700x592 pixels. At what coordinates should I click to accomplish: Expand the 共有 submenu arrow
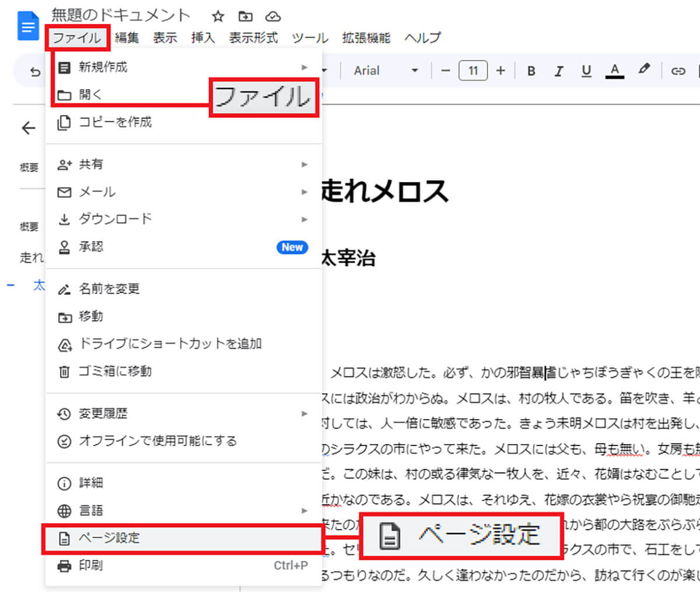304,165
